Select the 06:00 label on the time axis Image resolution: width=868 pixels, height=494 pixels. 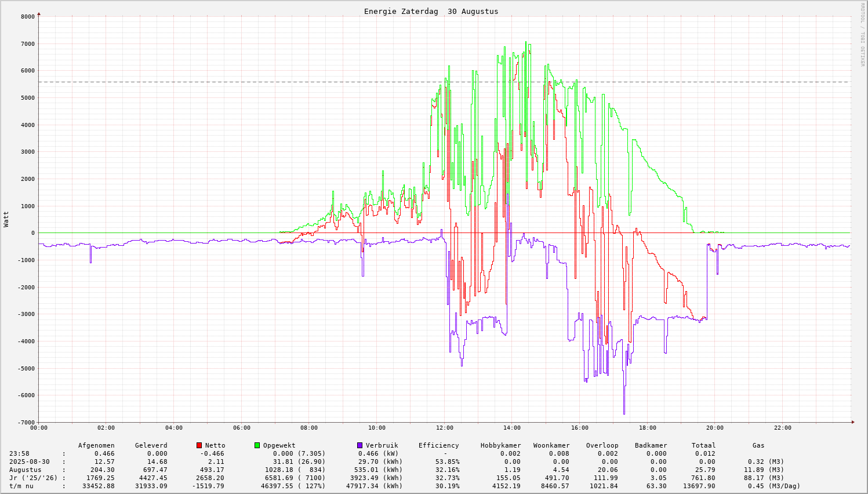pos(242,428)
